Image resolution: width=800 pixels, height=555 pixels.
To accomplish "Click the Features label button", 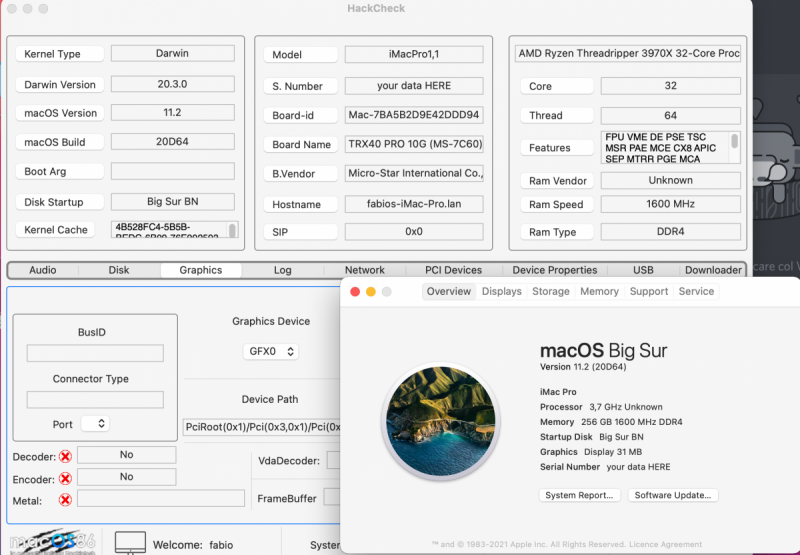I will [557, 148].
